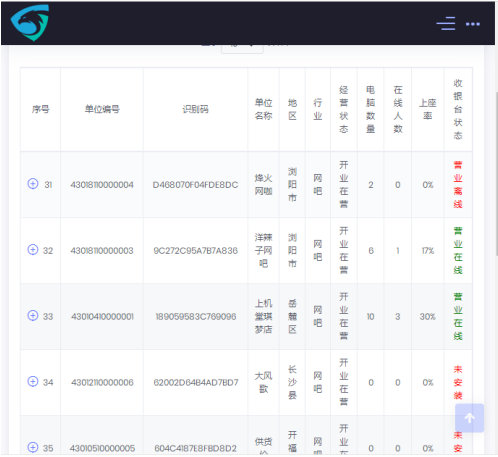Open the hamburger menu icon
The image size is (498, 457).
[x=446, y=24]
